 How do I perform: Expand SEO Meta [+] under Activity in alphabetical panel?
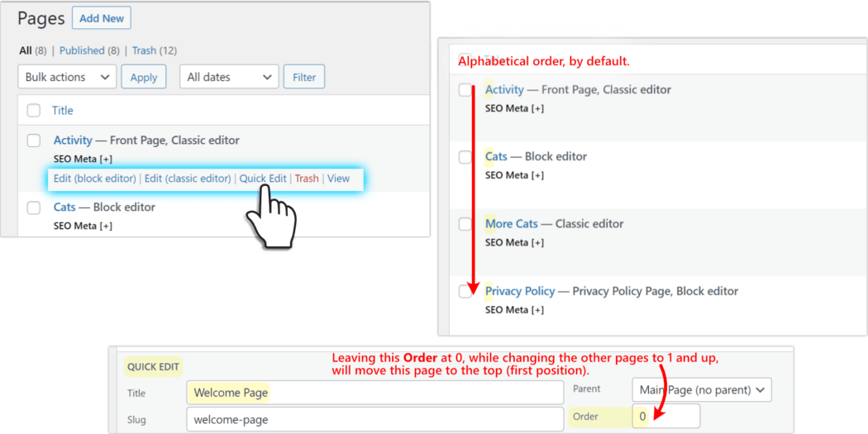click(514, 108)
